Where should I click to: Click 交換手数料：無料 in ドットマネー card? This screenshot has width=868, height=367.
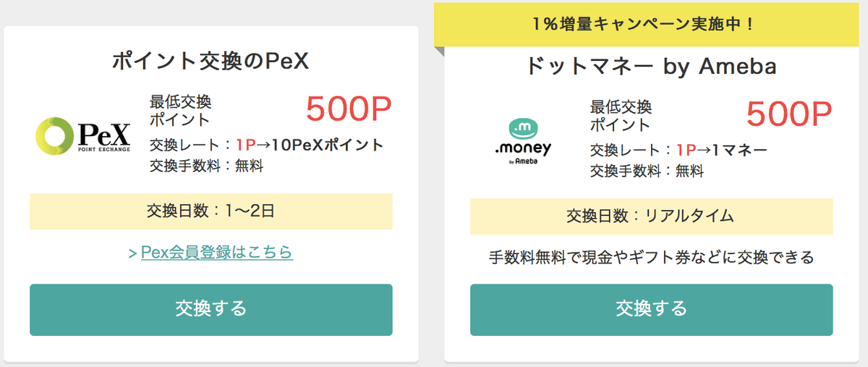(x=647, y=171)
